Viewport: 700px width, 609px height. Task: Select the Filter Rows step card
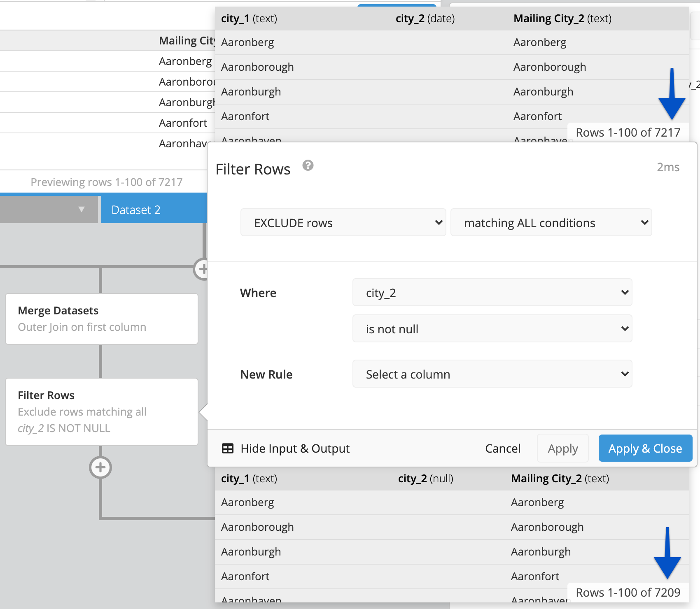(102, 412)
